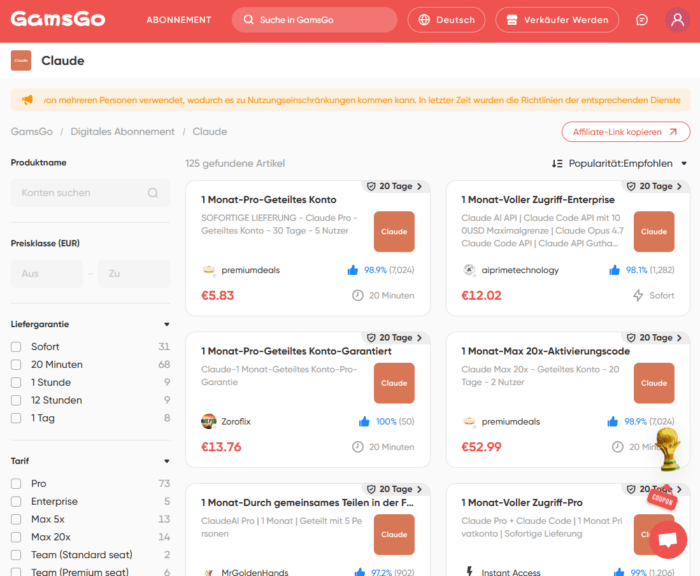Check the Sofort delivery checkbox
Screen dimensions: 700x576
click(x=16, y=347)
